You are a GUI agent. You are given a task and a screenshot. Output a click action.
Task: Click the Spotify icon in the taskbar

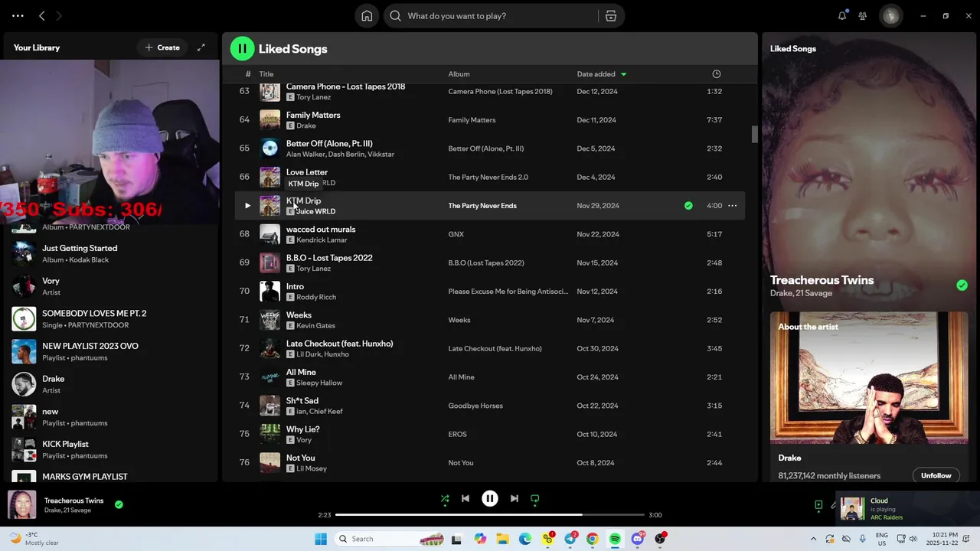pyautogui.click(x=615, y=539)
